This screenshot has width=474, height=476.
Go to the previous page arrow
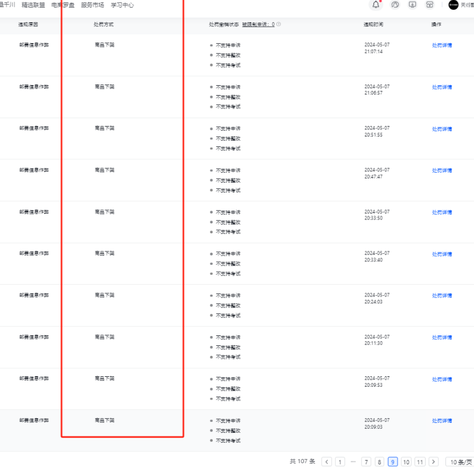click(x=326, y=461)
